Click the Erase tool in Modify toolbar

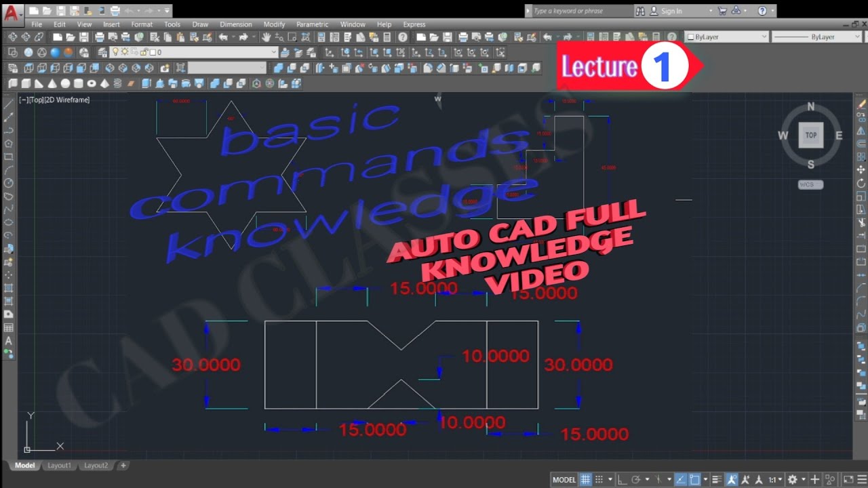click(x=861, y=104)
